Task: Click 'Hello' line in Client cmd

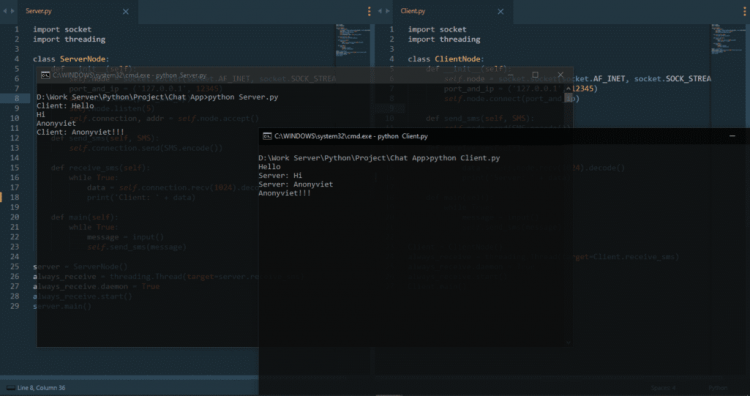Action: (269, 167)
